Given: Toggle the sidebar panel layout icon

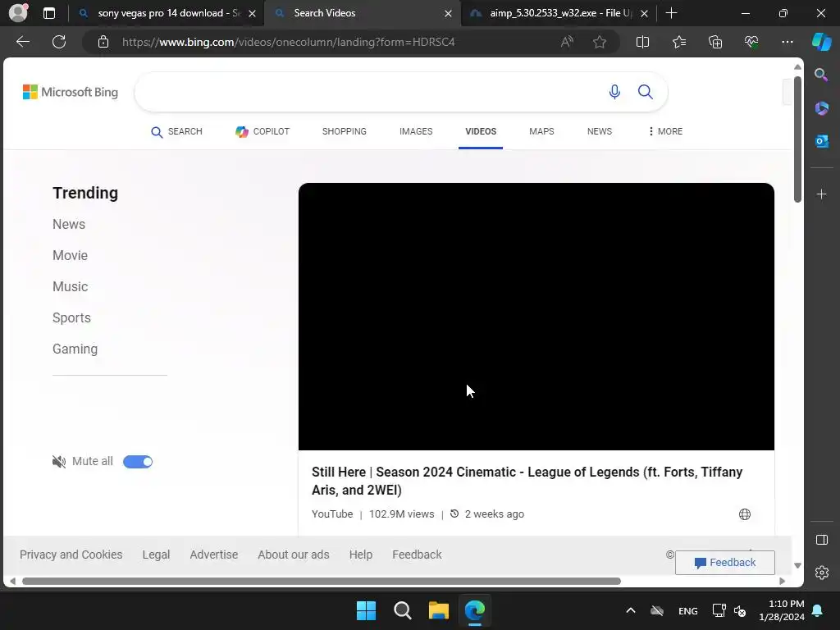Looking at the screenshot, I should 821,540.
